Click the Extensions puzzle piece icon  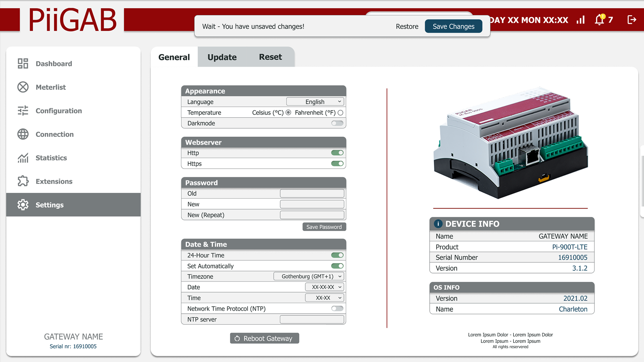click(x=23, y=181)
